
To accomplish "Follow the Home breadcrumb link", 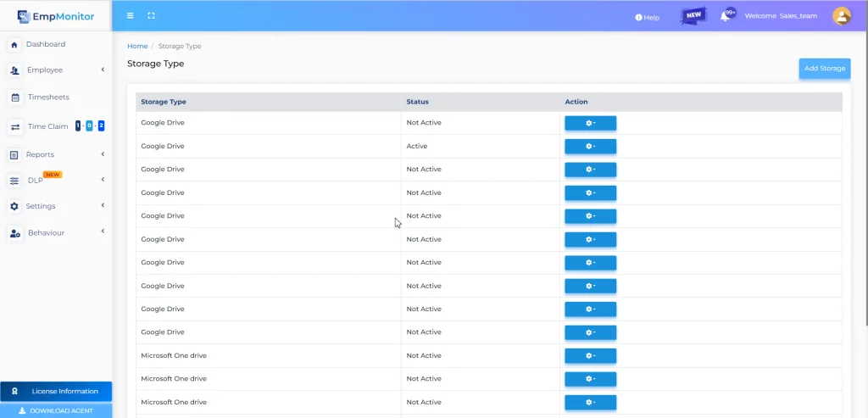I will tap(137, 46).
